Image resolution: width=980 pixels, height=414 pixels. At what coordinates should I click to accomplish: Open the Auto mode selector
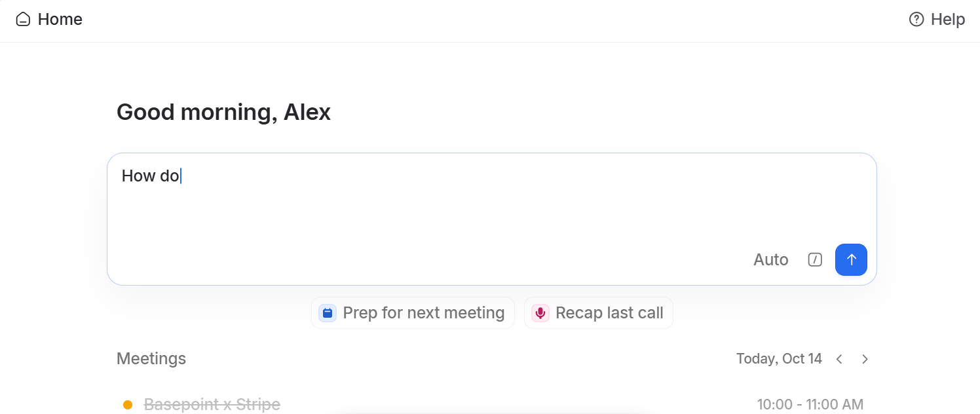click(x=771, y=260)
